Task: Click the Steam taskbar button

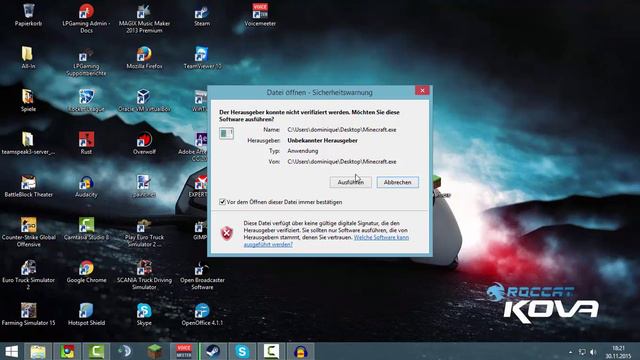Action: tap(213, 351)
